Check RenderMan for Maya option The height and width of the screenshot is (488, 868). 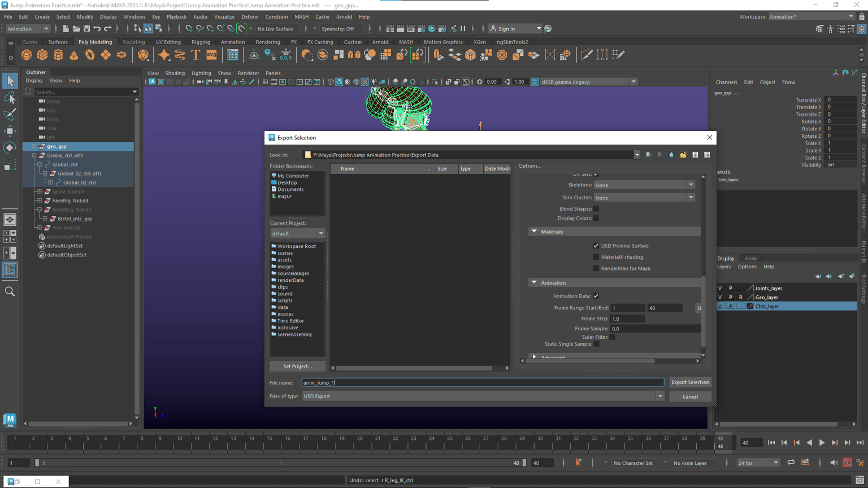pyautogui.click(x=596, y=268)
